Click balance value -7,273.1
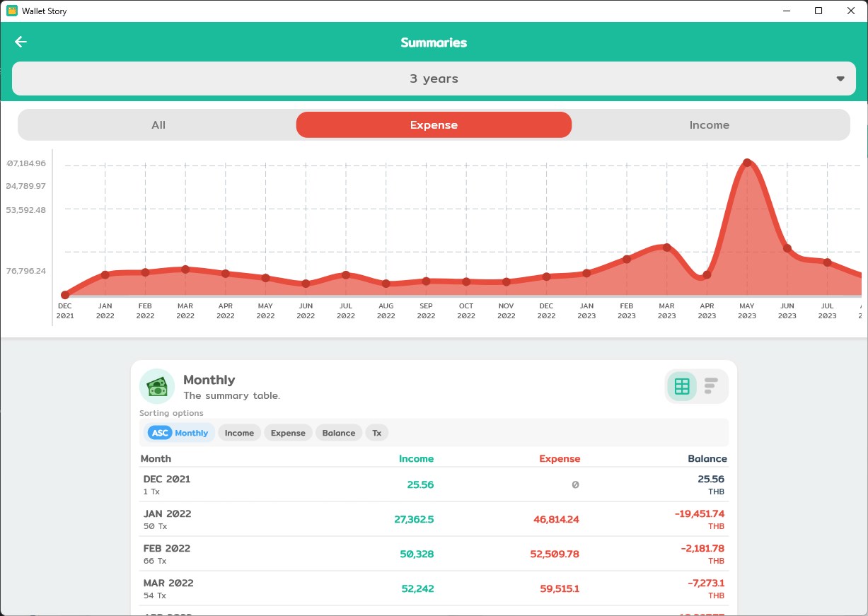Screen dimensions: 868x616 [706, 583]
